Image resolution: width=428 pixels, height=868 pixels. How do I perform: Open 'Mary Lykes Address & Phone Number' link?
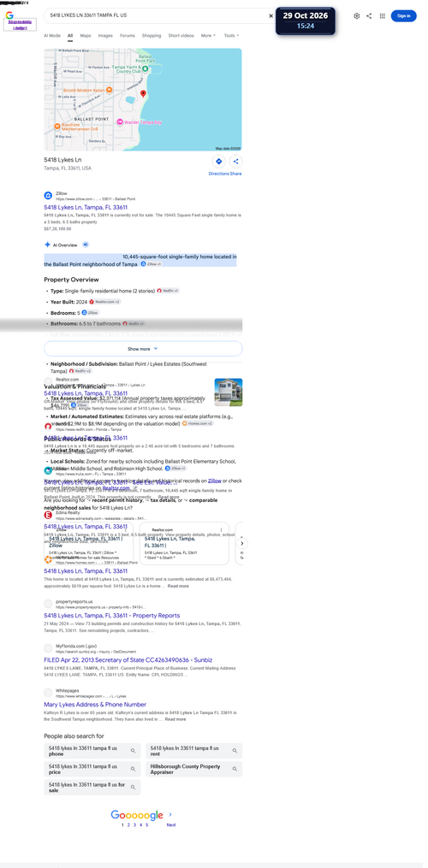95,704
